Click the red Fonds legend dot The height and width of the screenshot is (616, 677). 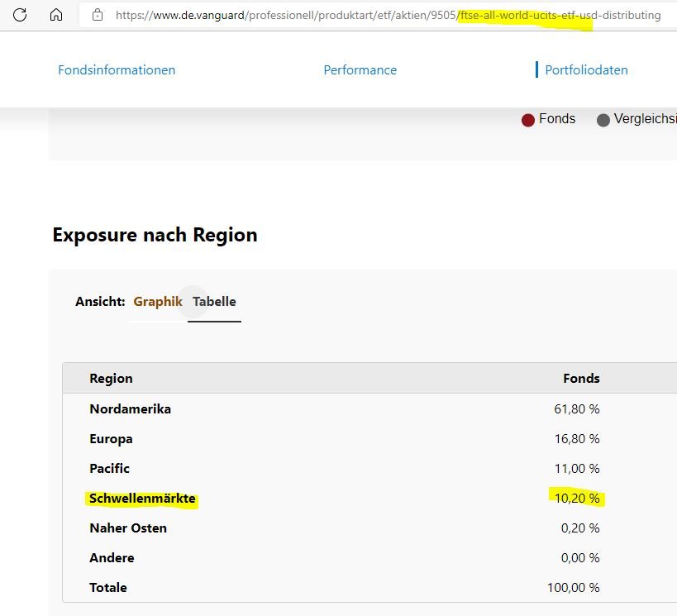[x=528, y=120]
